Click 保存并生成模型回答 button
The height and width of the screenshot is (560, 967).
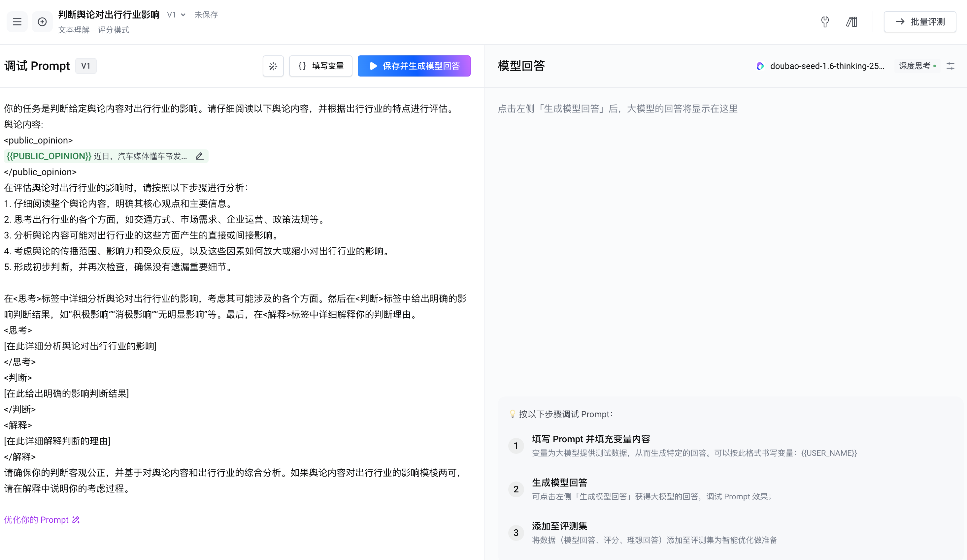click(414, 66)
